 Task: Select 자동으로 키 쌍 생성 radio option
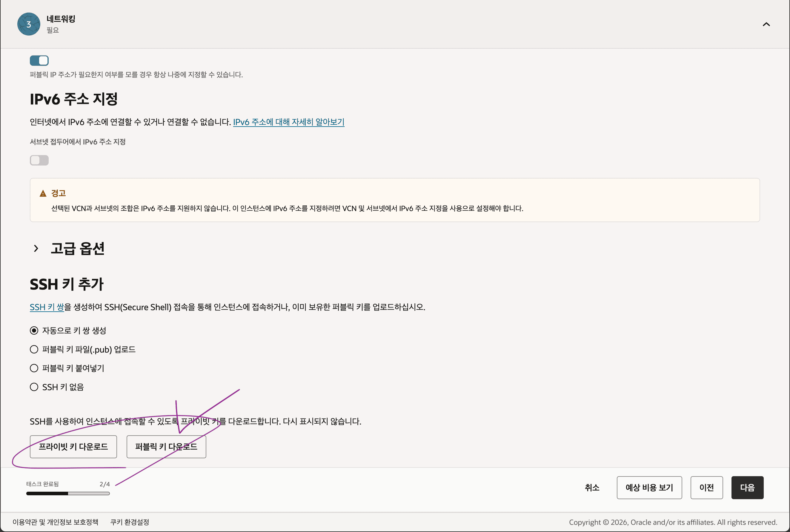pos(34,330)
